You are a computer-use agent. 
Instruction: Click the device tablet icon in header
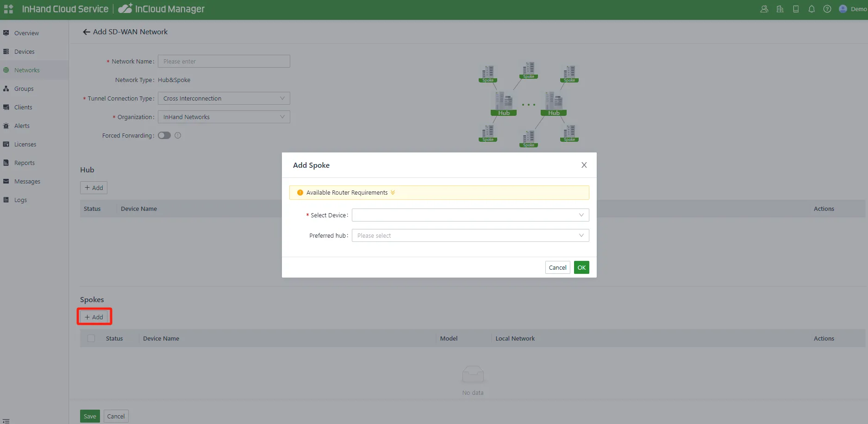point(796,9)
